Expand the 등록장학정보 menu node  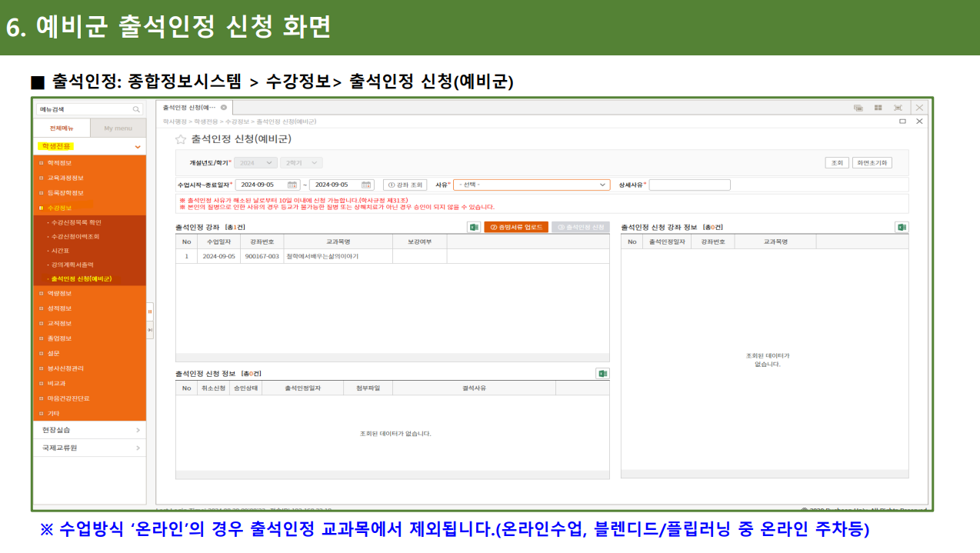(42, 193)
